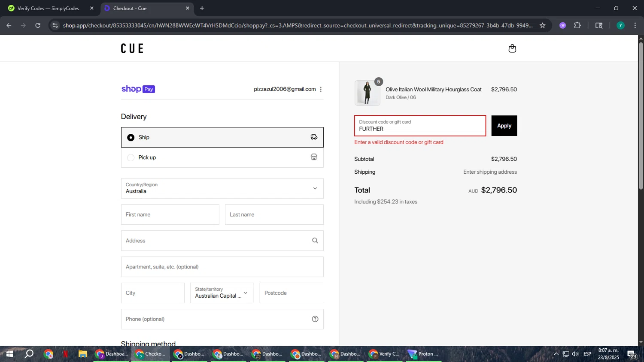Open Chrome three-dot menu
Viewport: 644px width, 362px height.
[x=635, y=25]
